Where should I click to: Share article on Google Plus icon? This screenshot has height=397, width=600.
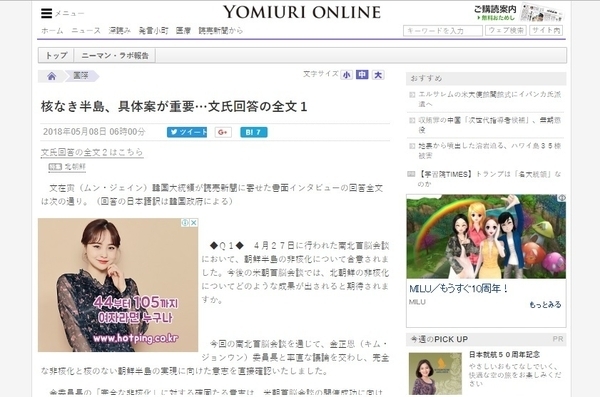click(x=223, y=132)
